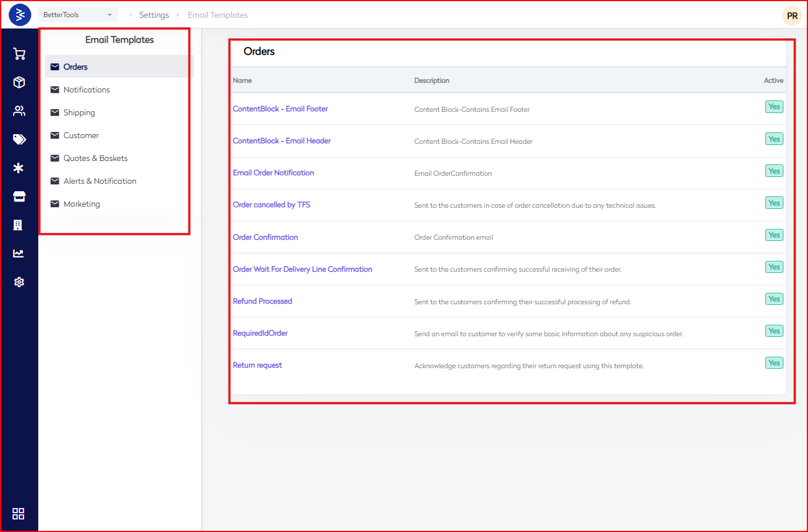
Task: Toggle the Yes switch for Order Confirmation
Action: point(774,235)
